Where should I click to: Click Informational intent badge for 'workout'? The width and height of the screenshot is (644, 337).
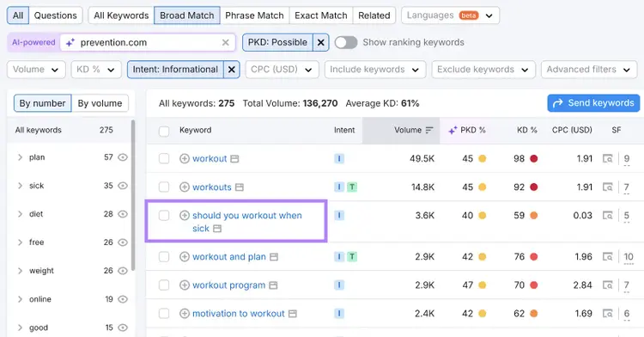pyautogui.click(x=339, y=159)
